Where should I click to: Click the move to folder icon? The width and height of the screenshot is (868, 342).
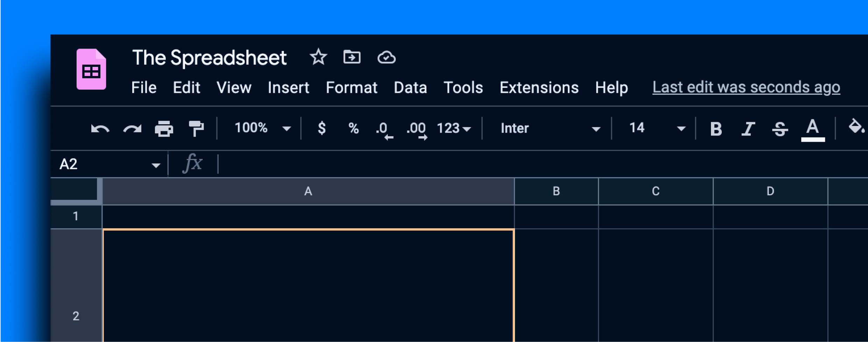pyautogui.click(x=352, y=57)
